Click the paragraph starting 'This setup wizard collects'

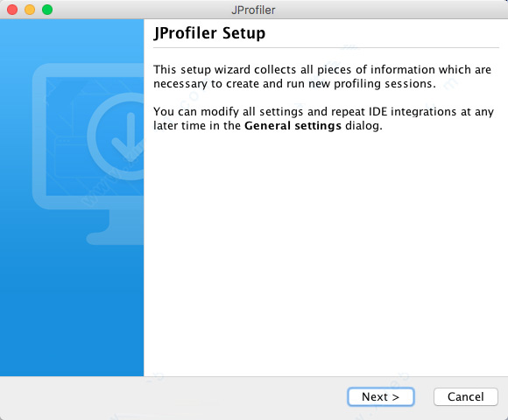pos(322,77)
